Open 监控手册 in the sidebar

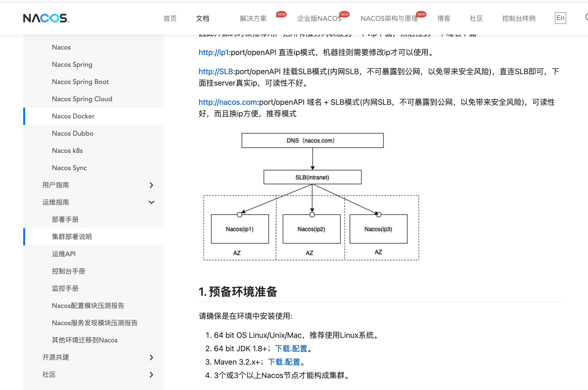(x=65, y=288)
